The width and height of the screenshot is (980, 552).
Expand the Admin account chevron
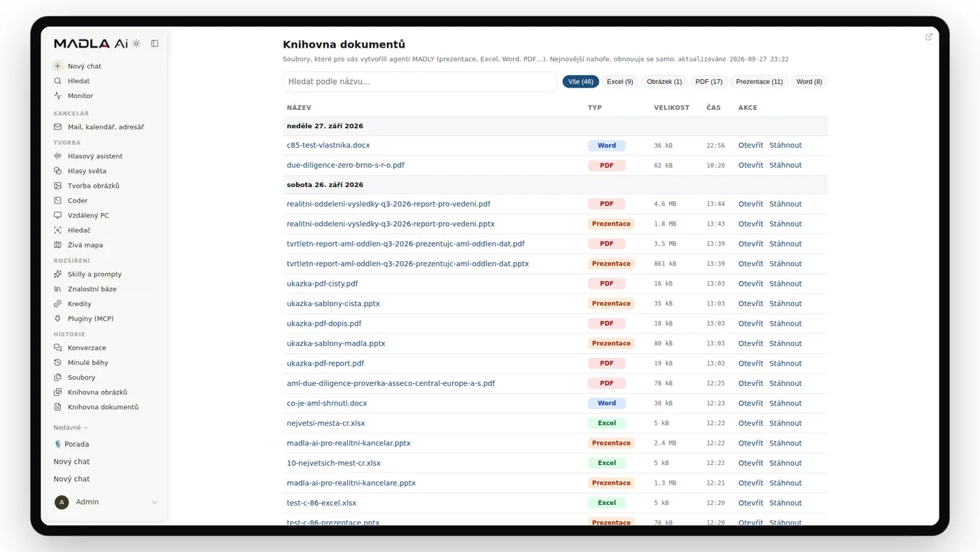155,502
